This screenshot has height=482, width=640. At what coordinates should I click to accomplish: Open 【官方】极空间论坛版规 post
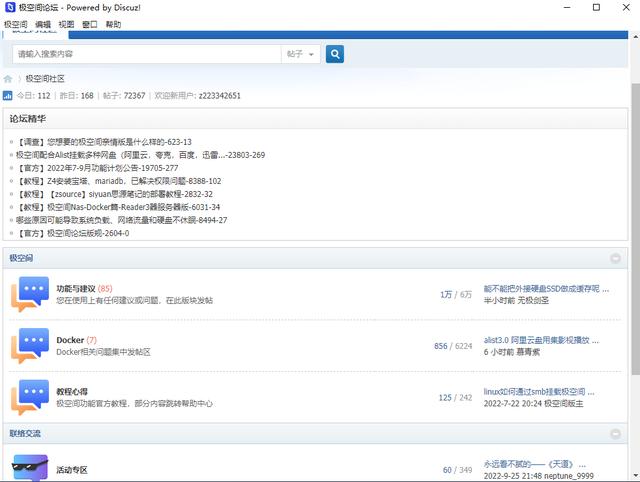click(73, 233)
